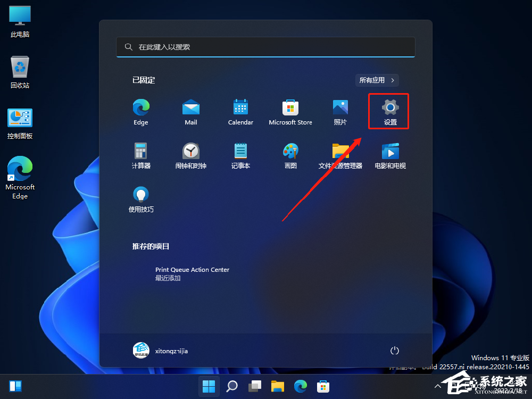Expand the taskbar hidden icons chevron
The height and width of the screenshot is (399, 532).
(438, 386)
